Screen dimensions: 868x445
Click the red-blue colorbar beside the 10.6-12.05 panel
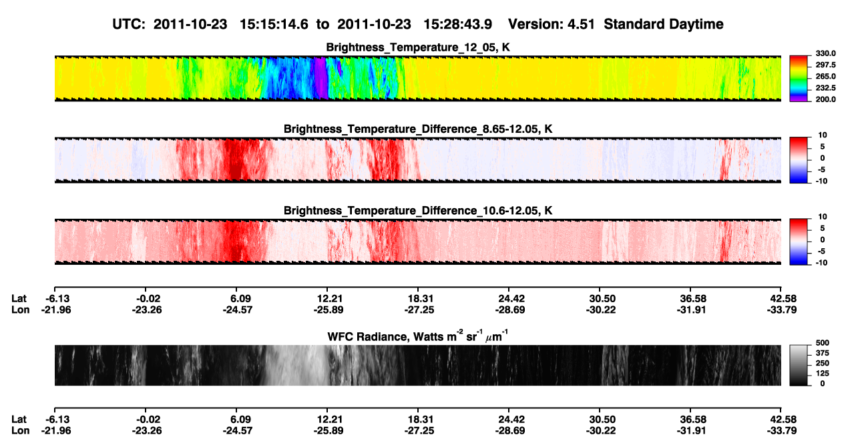tap(799, 241)
